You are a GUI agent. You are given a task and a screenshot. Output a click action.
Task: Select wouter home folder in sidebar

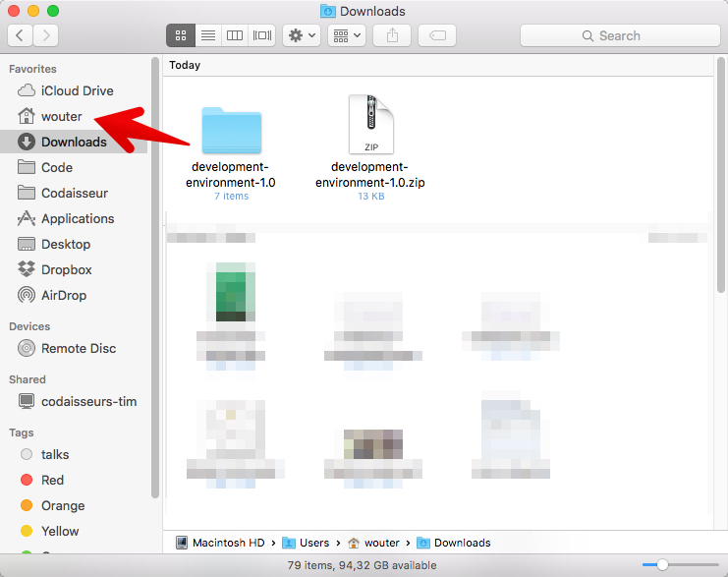click(x=61, y=116)
